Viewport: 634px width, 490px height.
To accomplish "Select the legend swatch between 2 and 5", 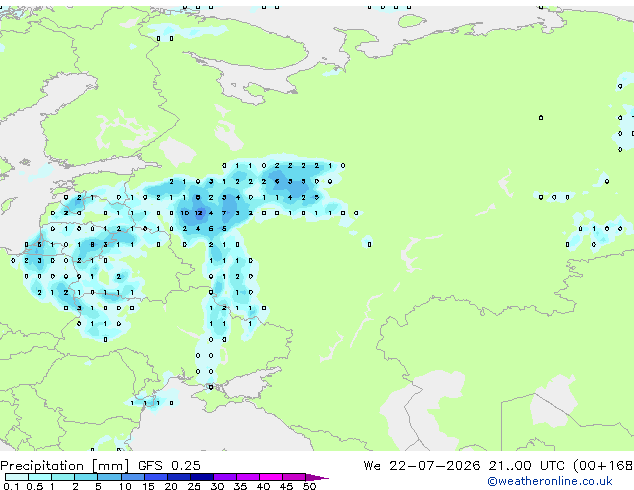I will coord(86,477).
